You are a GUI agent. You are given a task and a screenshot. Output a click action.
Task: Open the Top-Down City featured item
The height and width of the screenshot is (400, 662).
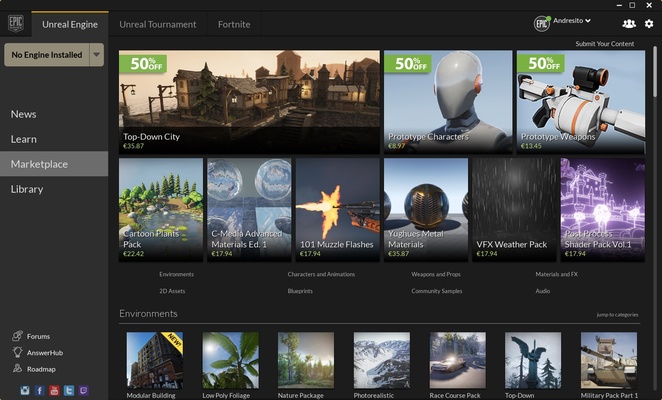(x=249, y=102)
